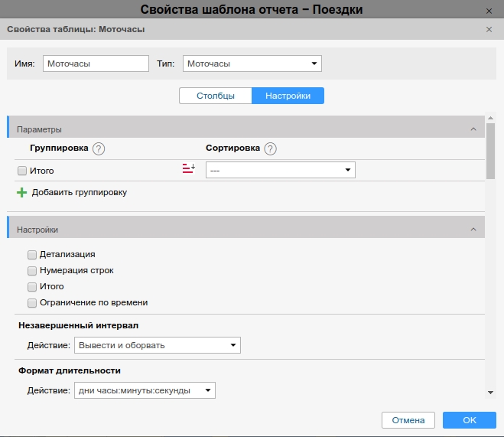Click the help icon next to Сортировка
The width and height of the screenshot is (504, 437).
point(270,148)
